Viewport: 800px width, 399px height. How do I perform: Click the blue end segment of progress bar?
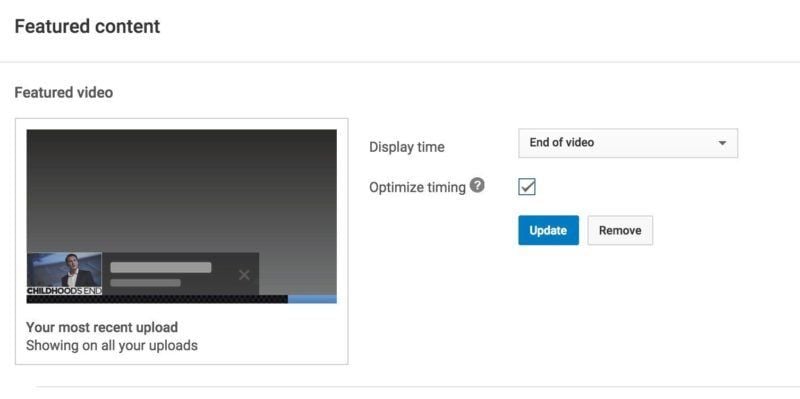(x=312, y=299)
